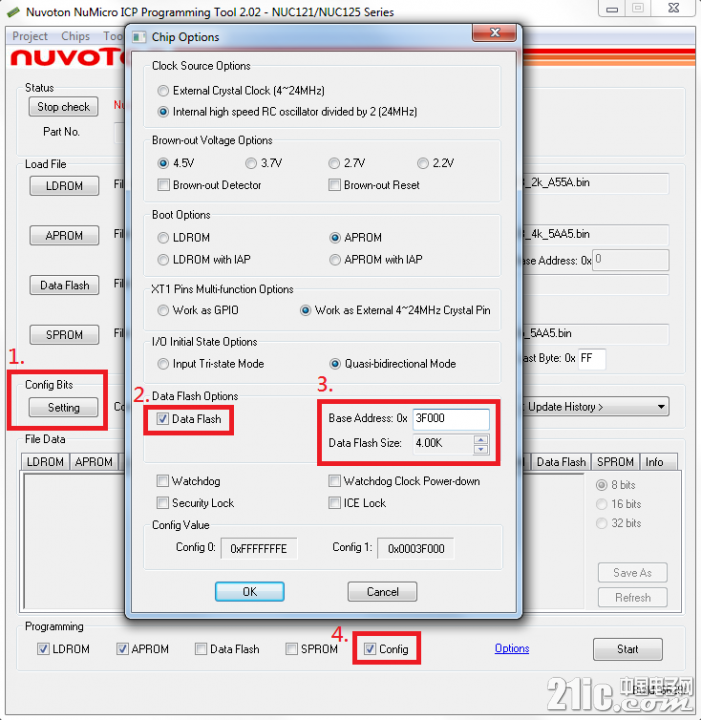The height and width of the screenshot is (720, 701).
Task: Select 8 bits display option
Action: 601,485
